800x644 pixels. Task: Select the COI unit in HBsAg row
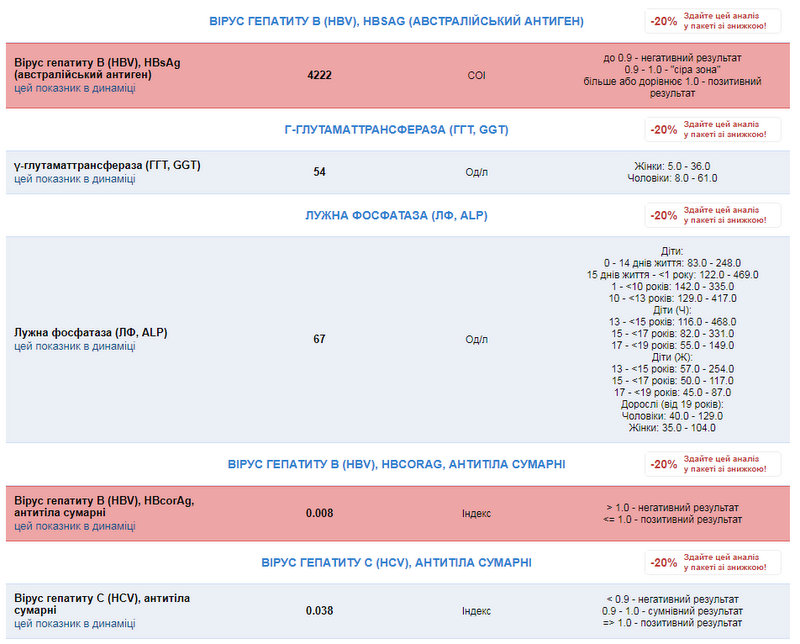click(x=477, y=76)
